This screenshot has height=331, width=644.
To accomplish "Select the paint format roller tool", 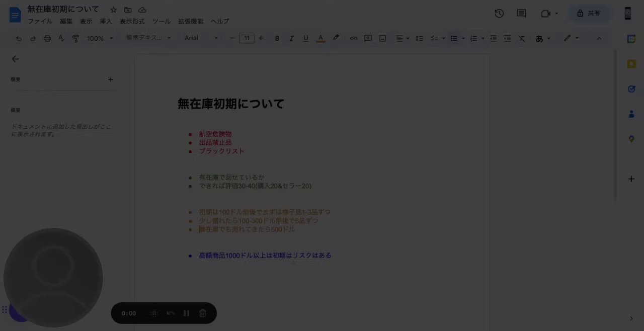I will [x=75, y=38].
